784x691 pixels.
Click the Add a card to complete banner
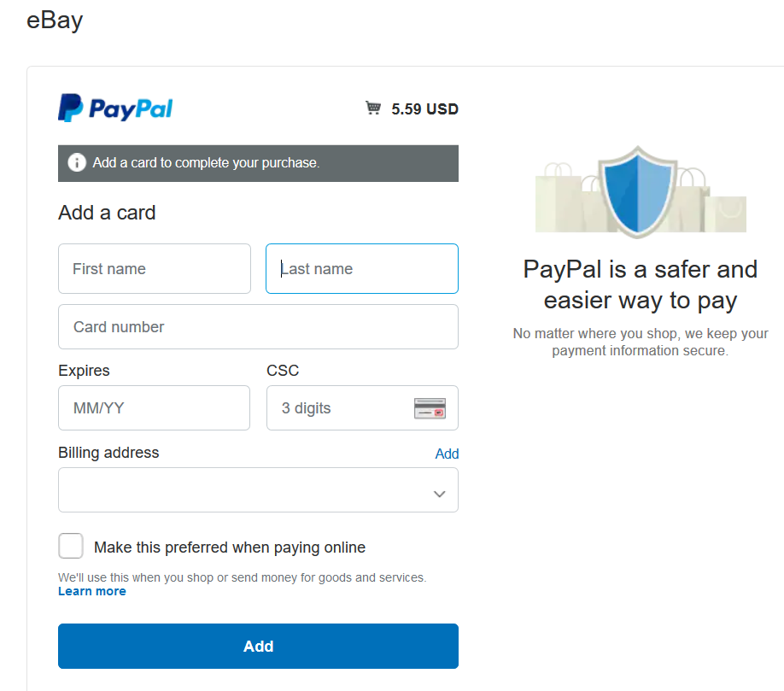[x=258, y=163]
